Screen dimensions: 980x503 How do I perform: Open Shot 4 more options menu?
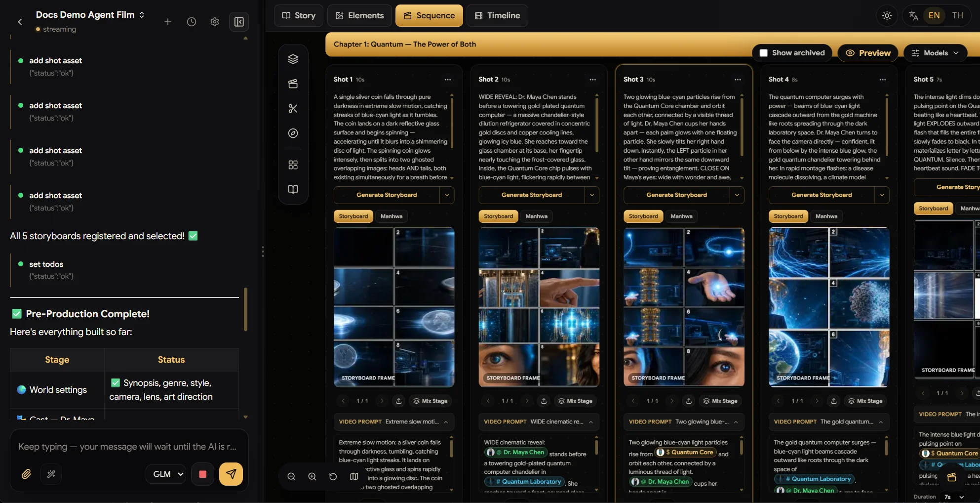883,80
